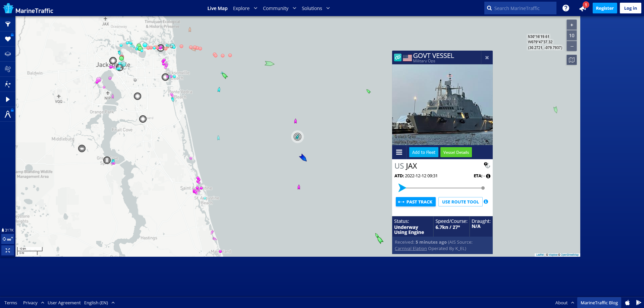Click the MarineTraffic logo

click(28, 9)
